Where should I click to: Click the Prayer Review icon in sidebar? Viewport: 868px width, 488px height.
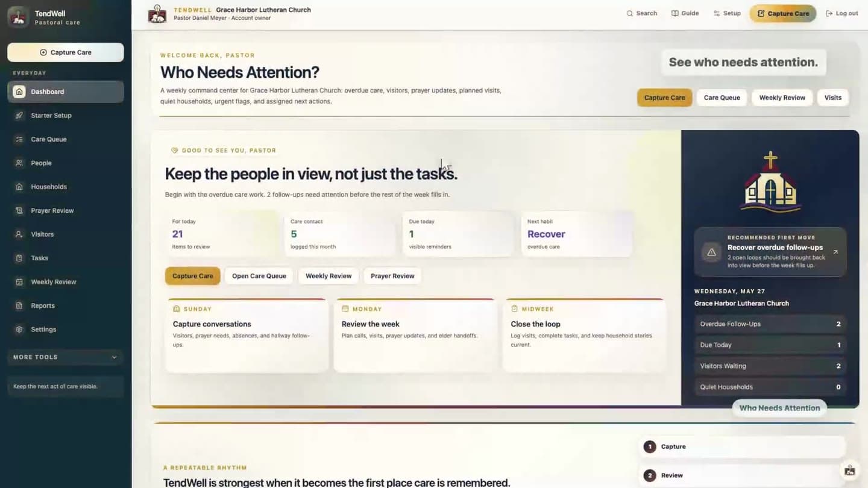(x=19, y=211)
